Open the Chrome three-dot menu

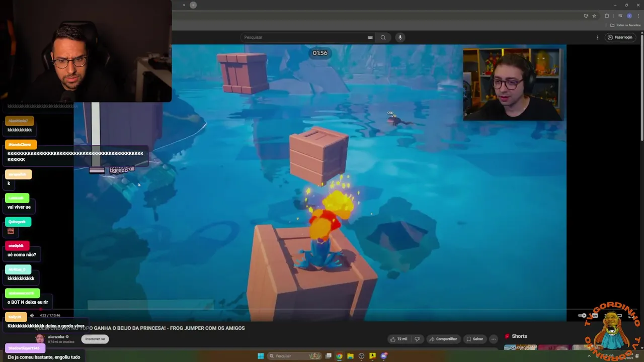638,16
